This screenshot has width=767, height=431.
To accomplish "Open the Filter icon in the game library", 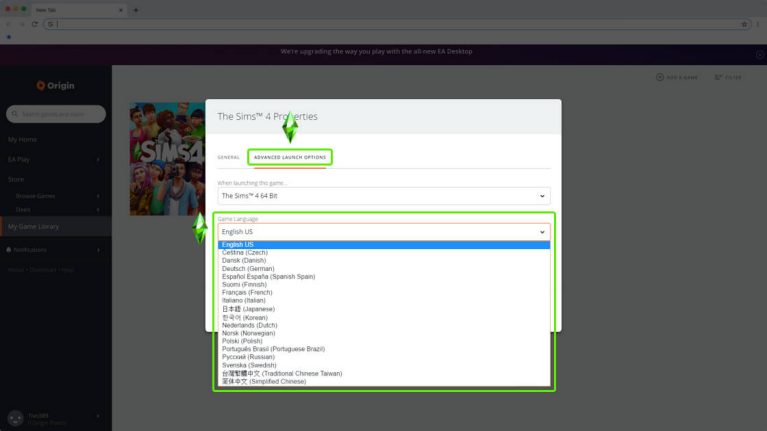I will (719, 77).
